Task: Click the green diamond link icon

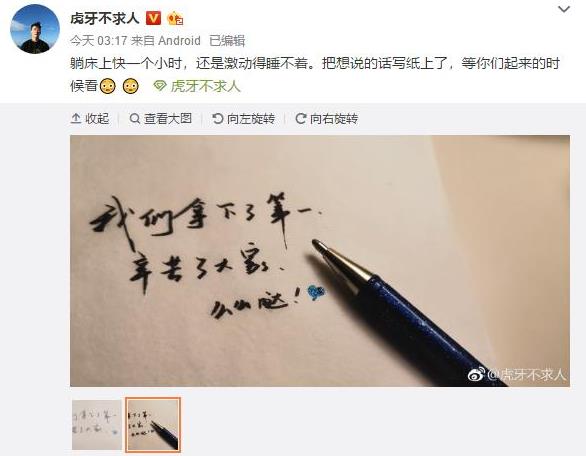Action: [160, 86]
